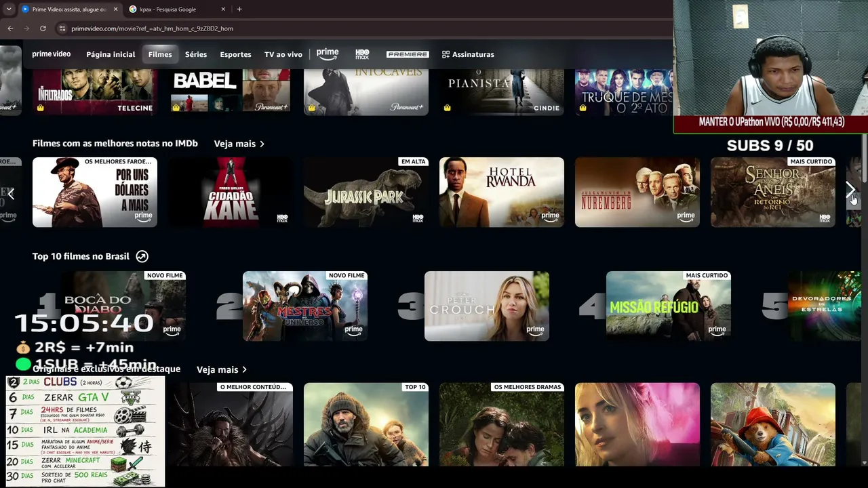Click Veja mais beside IMDb best-rated heading
The width and height of the screenshot is (868, 488).
point(239,144)
